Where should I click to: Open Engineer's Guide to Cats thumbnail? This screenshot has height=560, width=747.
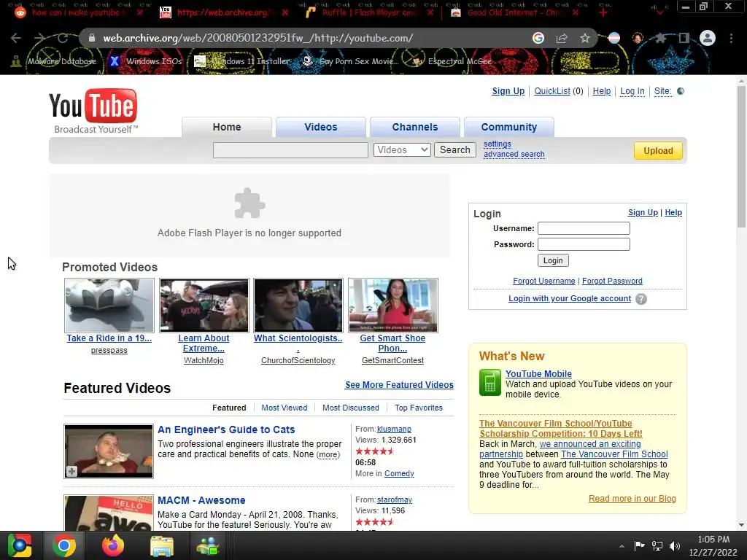tap(109, 451)
